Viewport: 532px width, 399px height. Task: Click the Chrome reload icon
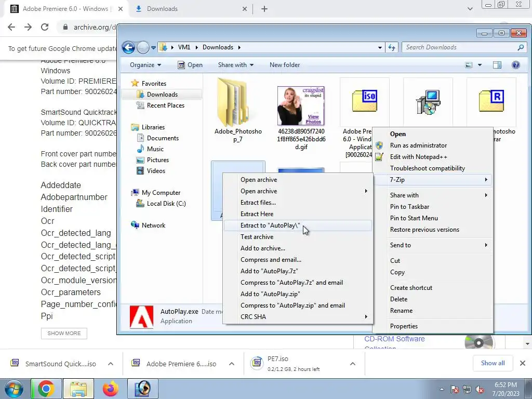point(45,27)
